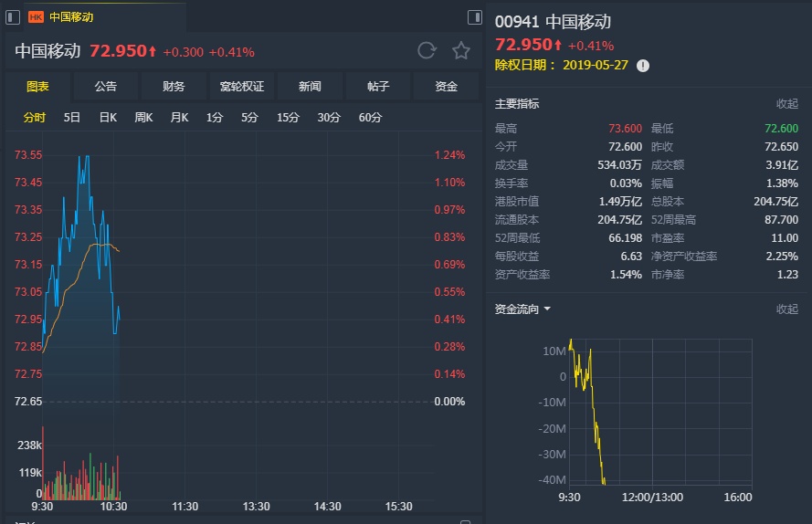Click the 除权日期 info icon
The width and height of the screenshot is (812, 524).
[x=643, y=66]
